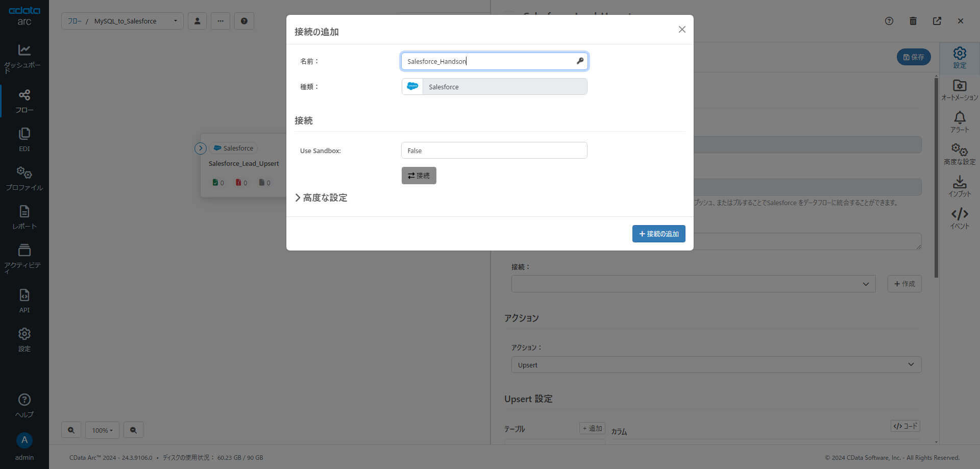
Task: Click the user icon button in flow toolbar
Action: click(x=197, y=21)
